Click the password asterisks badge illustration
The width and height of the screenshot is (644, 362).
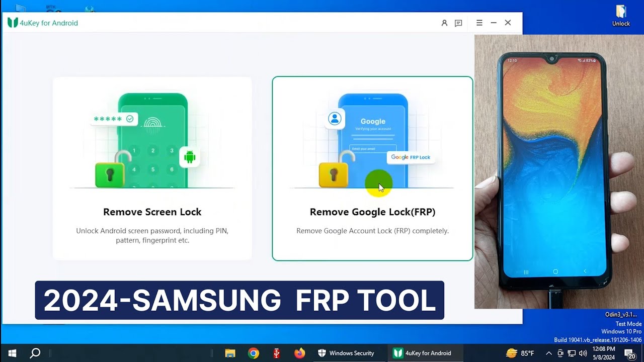tap(114, 119)
